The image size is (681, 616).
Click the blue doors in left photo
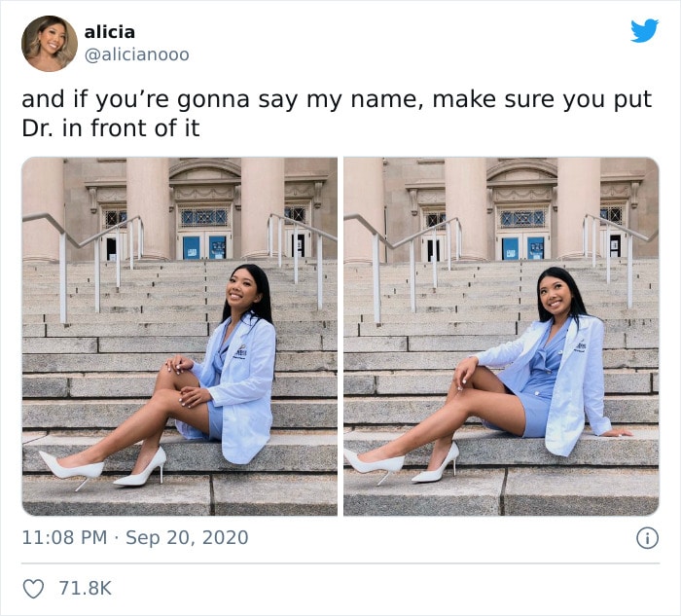pyautogui.click(x=204, y=247)
